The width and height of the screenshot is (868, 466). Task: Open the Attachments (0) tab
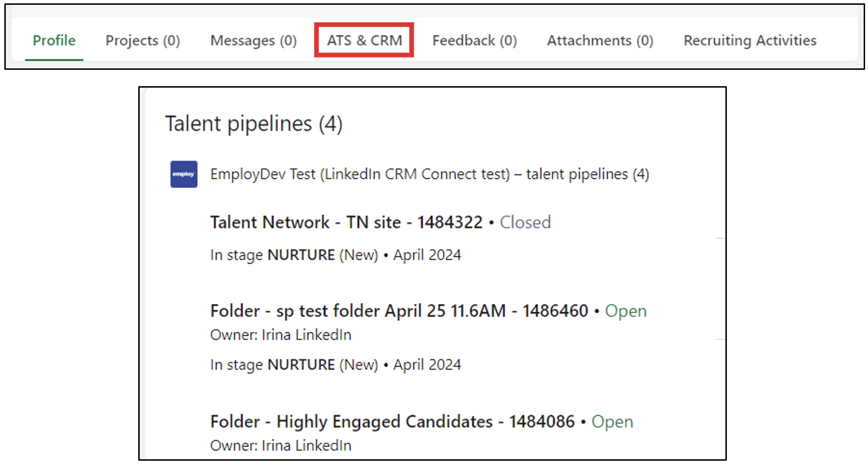coord(600,41)
